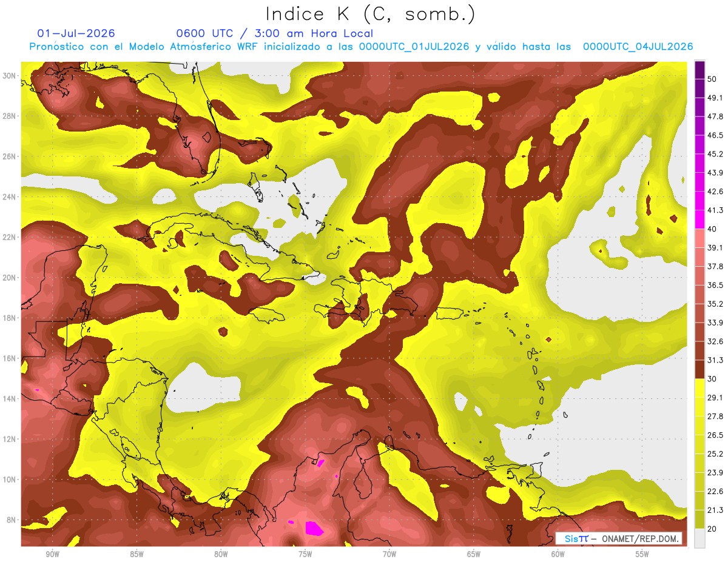Click the 55W longitude label
This screenshot has height=562, width=728.
642,554
